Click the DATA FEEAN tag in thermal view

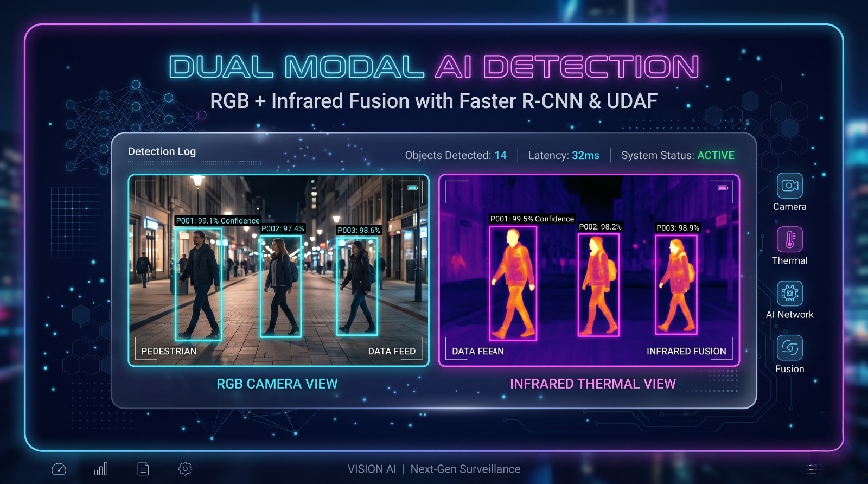478,351
